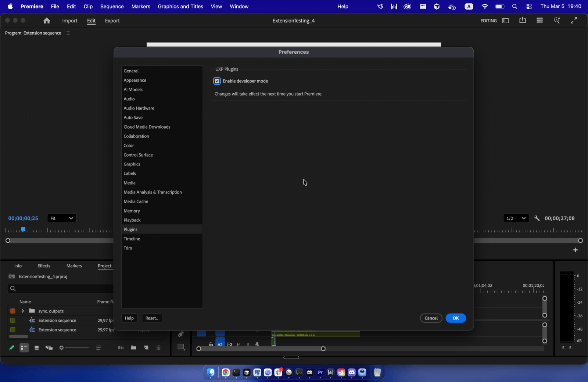Expand the sync. outputs bin
This screenshot has height=382, width=588.
(23, 311)
